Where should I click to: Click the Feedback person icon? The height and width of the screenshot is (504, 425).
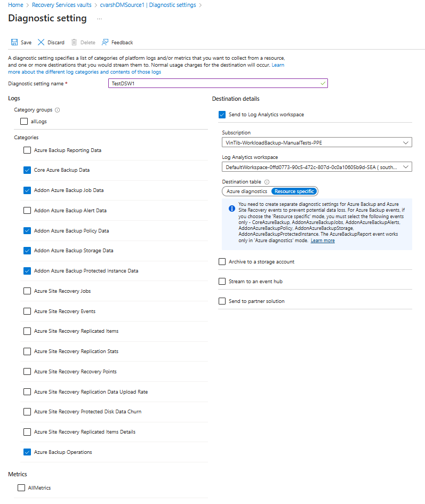click(105, 42)
